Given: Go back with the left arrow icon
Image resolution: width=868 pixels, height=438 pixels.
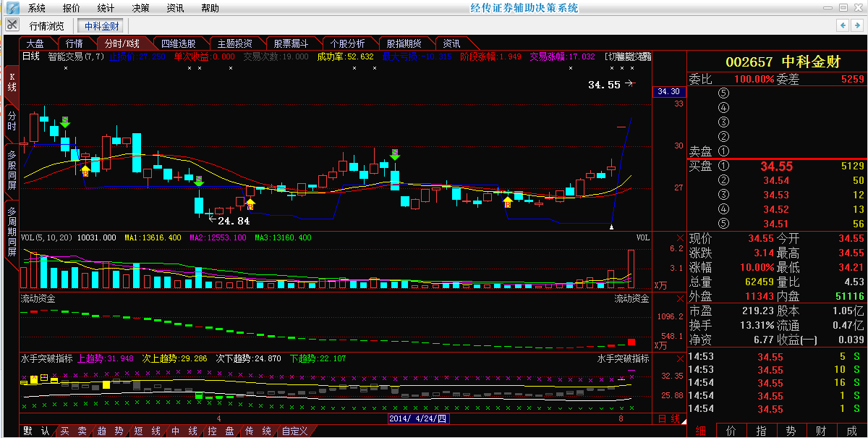Looking at the screenshot, I should [843, 25].
